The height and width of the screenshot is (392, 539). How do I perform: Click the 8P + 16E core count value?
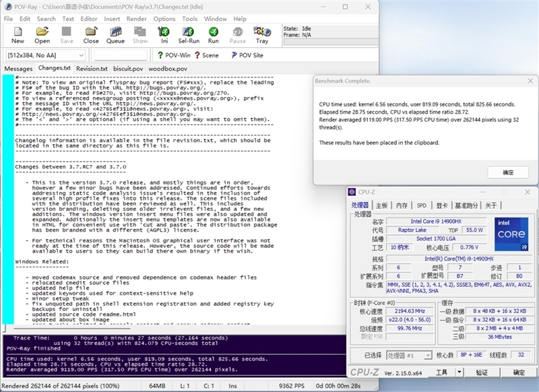[x=471, y=354]
